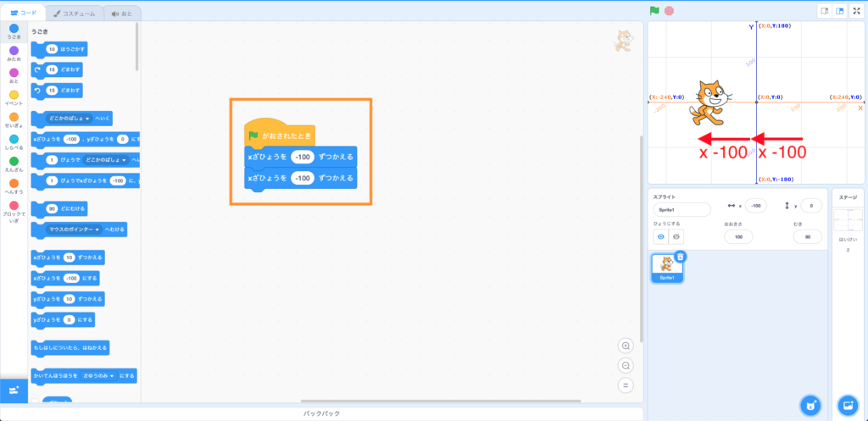The height and width of the screenshot is (421, 868).
Task: Click the green flag to run the program
Action: [654, 10]
